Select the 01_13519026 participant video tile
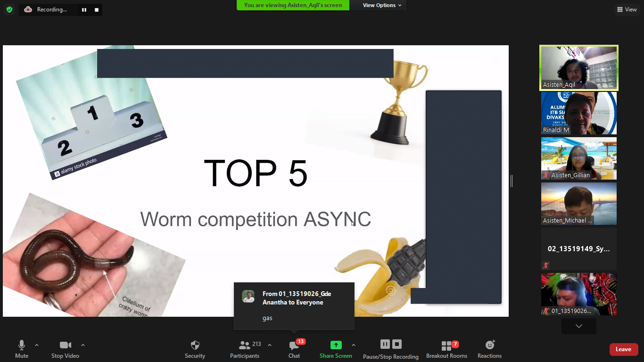 point(579,294)
